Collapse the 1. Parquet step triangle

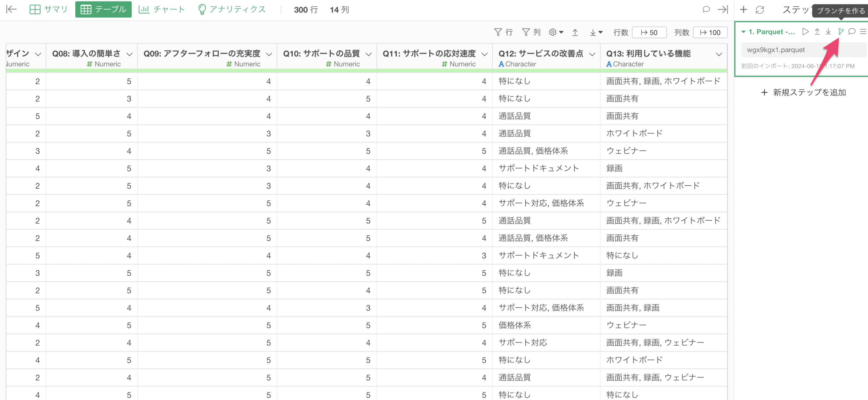743,32
